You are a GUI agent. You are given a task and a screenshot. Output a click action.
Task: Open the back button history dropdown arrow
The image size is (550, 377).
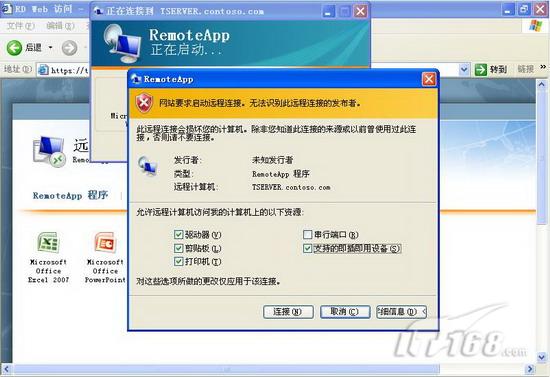tap(51, 47)
